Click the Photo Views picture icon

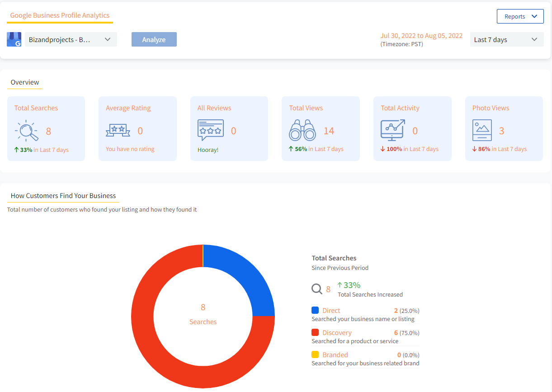tap(481, 130)
